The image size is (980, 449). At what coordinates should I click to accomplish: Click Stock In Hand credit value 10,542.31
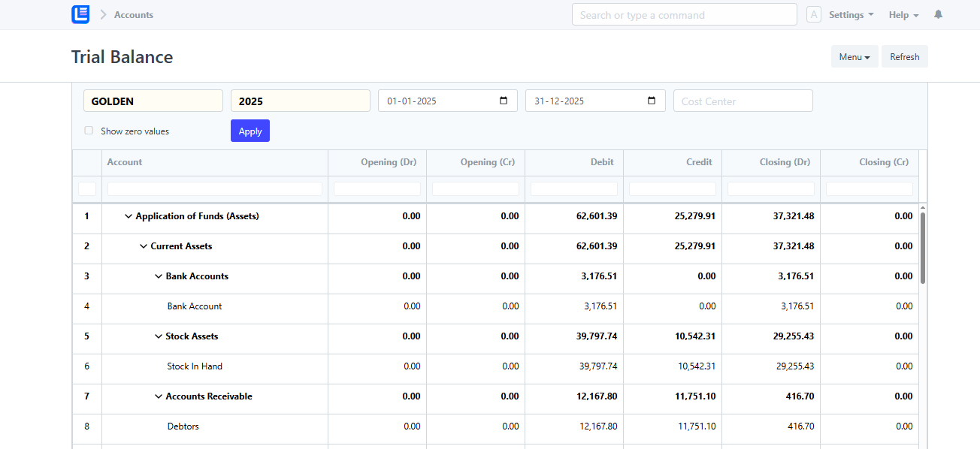coord(697,366)
